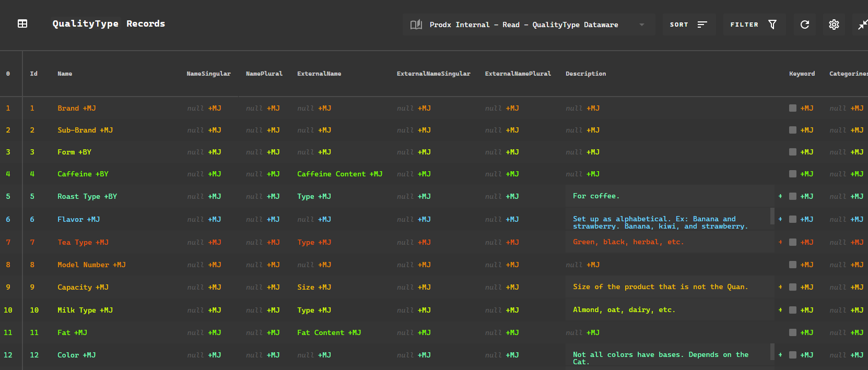Toggle Keyword checkbox in Brand row

coord(793,108)
